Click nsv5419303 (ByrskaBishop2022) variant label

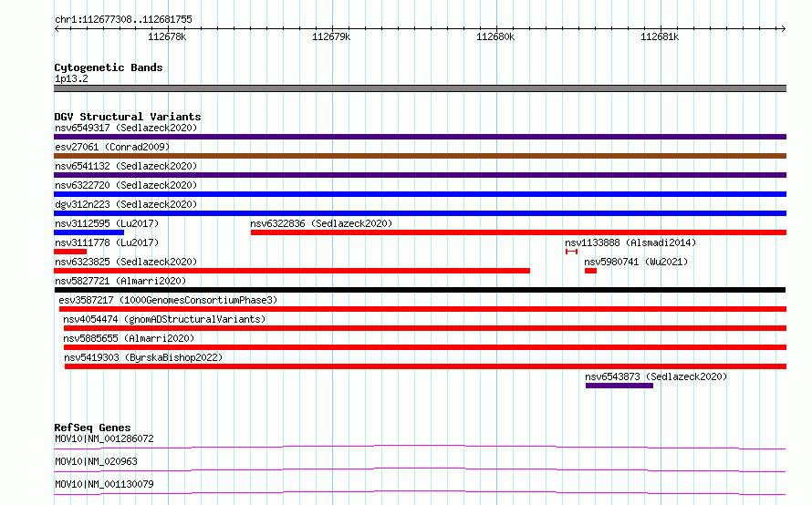click(143, 357)
